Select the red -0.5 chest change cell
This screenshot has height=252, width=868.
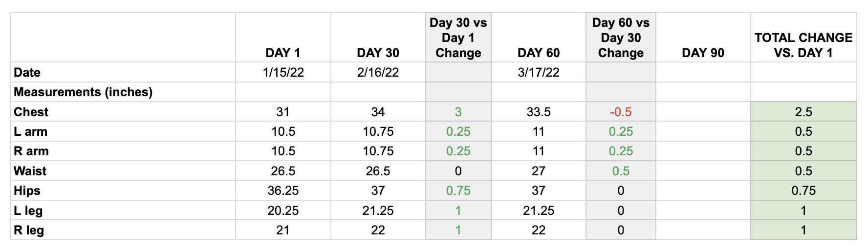pos(621,112)
